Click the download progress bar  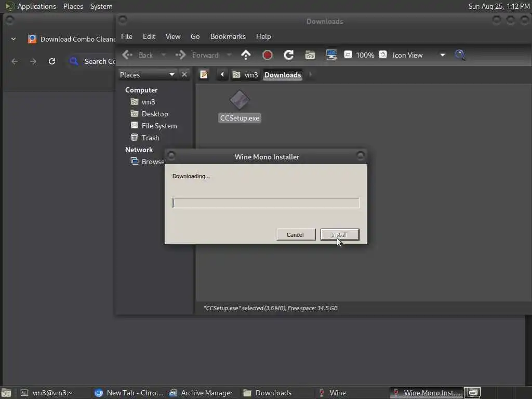(265, 203)
